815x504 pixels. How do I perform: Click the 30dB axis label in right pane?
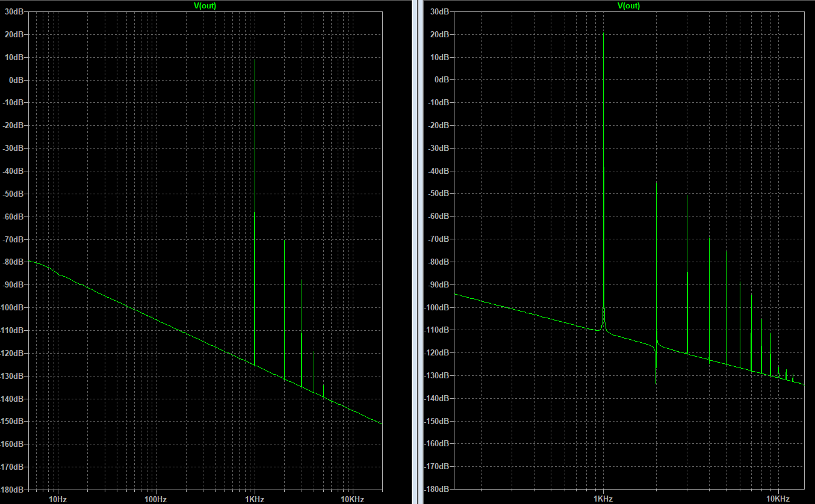pyautogui.click(x=440, y=11)
